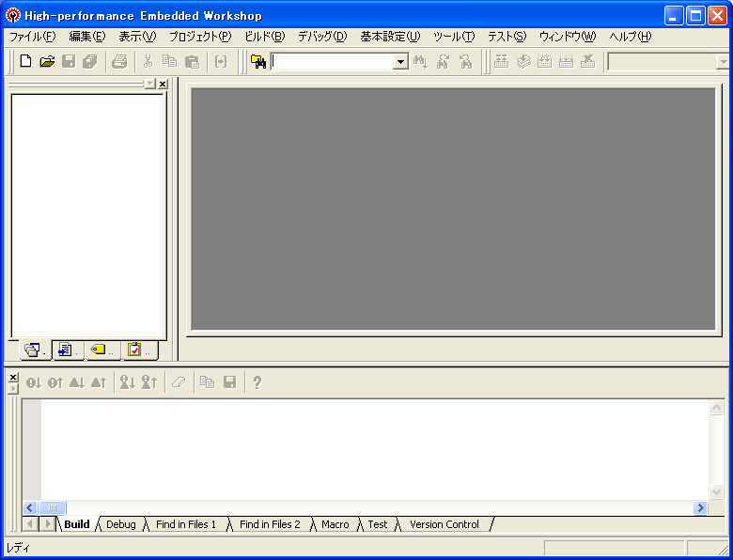Click the Open File folder icon

coord(47,62)
